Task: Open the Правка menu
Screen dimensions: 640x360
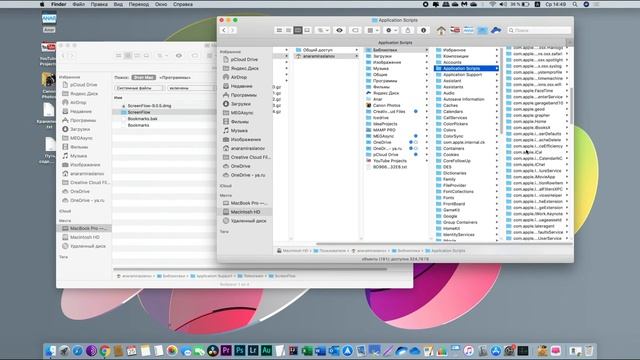Action: pos(99,4)
